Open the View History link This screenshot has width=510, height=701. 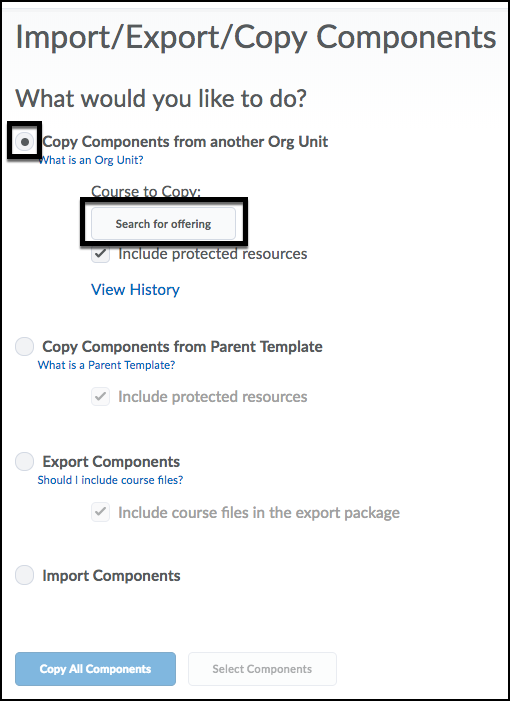(x=135, y=290)
